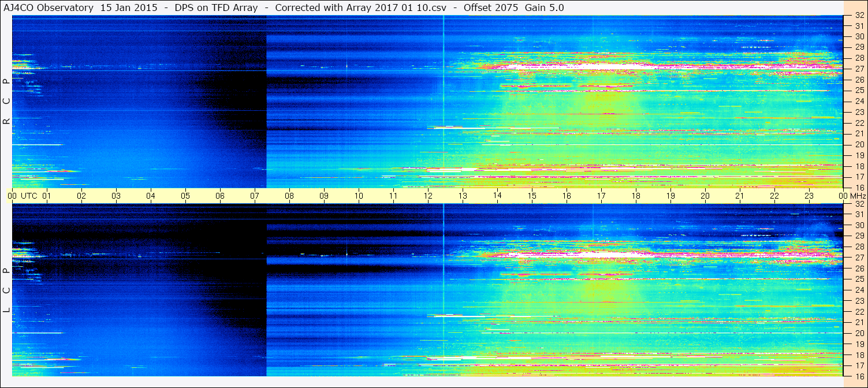Image resolution: width=868 pixels, height=388 pixels.
Task: Click 26 MHz tick in LCP panel scale
Action: [859, 268]
